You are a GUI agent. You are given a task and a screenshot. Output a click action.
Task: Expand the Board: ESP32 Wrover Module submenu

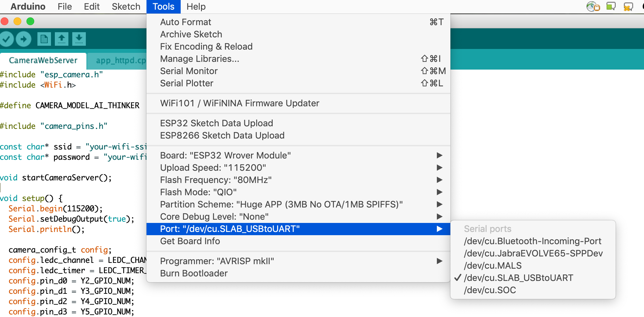tap(298, 155)
